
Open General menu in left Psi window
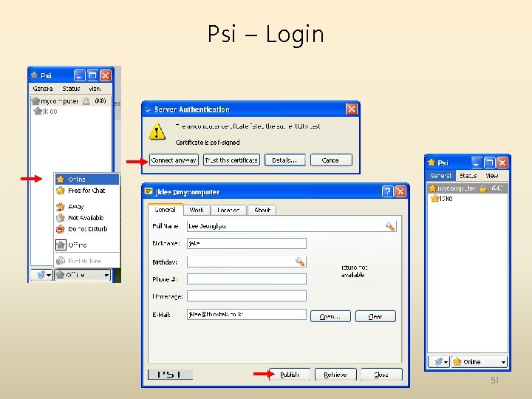point(43,89)
